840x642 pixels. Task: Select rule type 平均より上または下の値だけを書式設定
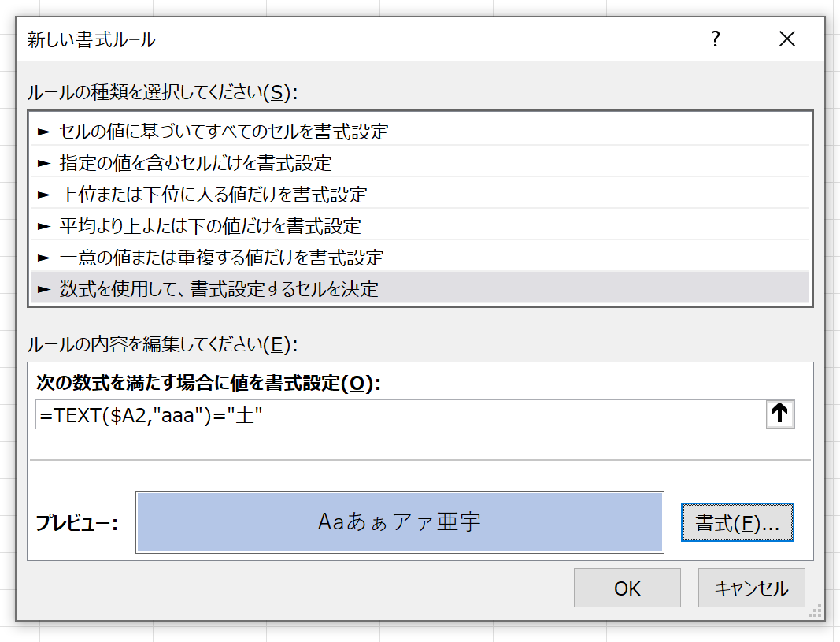click(420, 226)
